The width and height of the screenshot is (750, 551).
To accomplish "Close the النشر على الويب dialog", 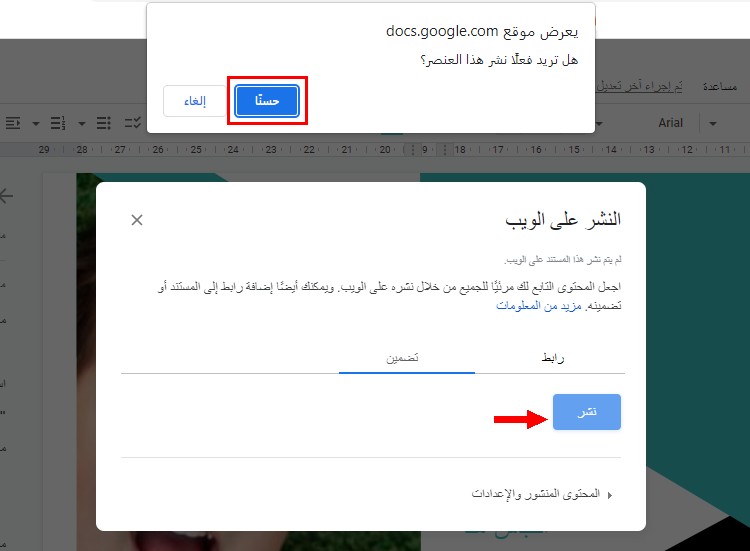I will point(137,220).
